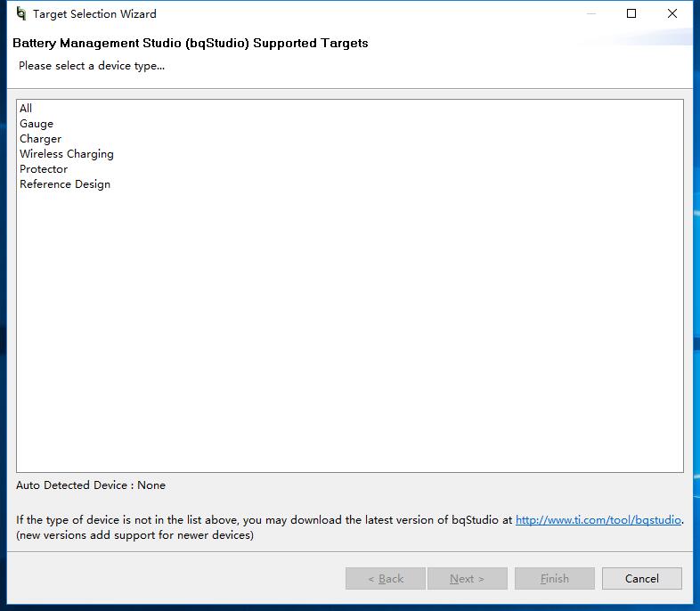Minimize the Target Selection Wizard window
700x611 pixels.
591,14
